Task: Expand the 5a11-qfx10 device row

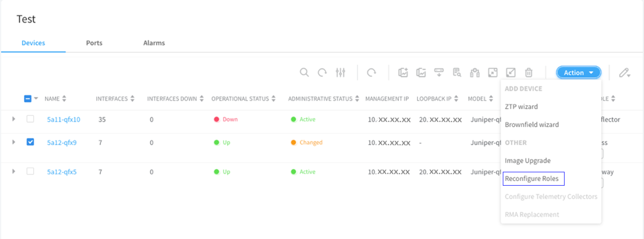Action: (14, 119)
